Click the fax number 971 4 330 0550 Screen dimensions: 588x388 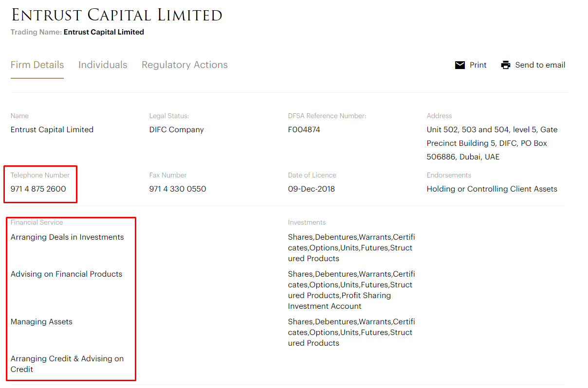[x=178, y=189]
